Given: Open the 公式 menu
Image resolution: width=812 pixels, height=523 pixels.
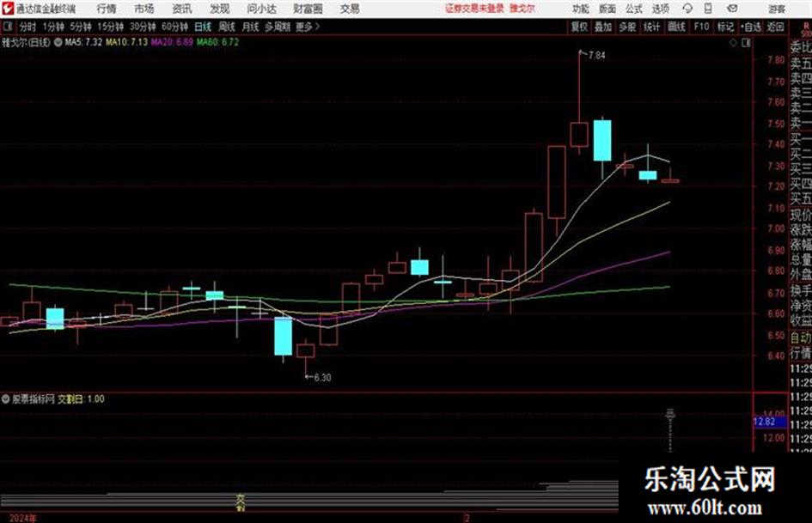Looking at the screenshot, I should coord(634,9).
